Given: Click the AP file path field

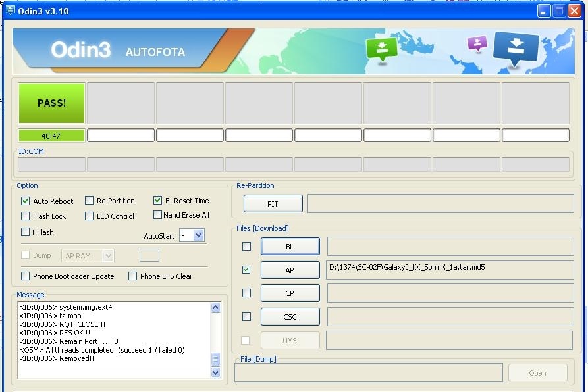Looking at the screenshot, I should point(450,270).
